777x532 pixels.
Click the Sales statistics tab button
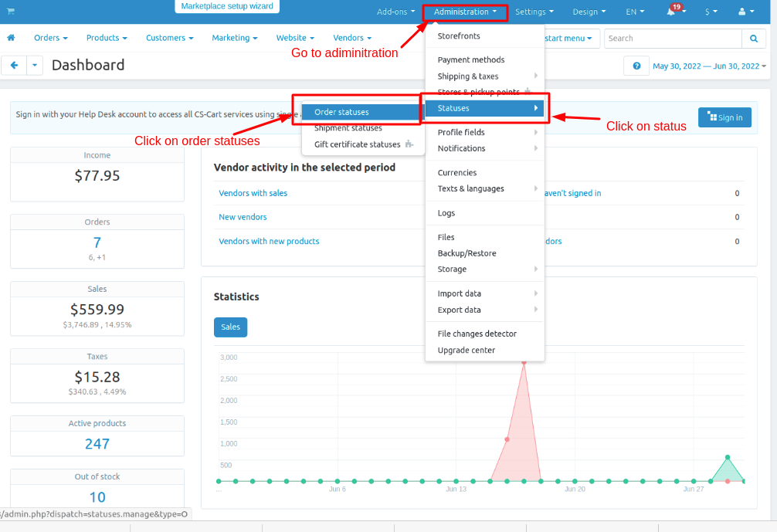(x=230, y=327)
